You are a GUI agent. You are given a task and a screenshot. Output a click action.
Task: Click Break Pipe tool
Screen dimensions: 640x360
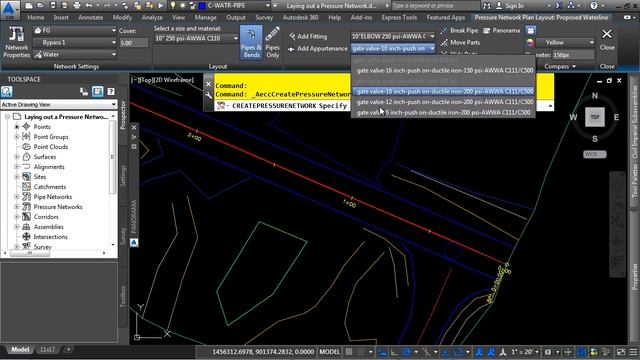pyautogui.click(x=460, y=31)
